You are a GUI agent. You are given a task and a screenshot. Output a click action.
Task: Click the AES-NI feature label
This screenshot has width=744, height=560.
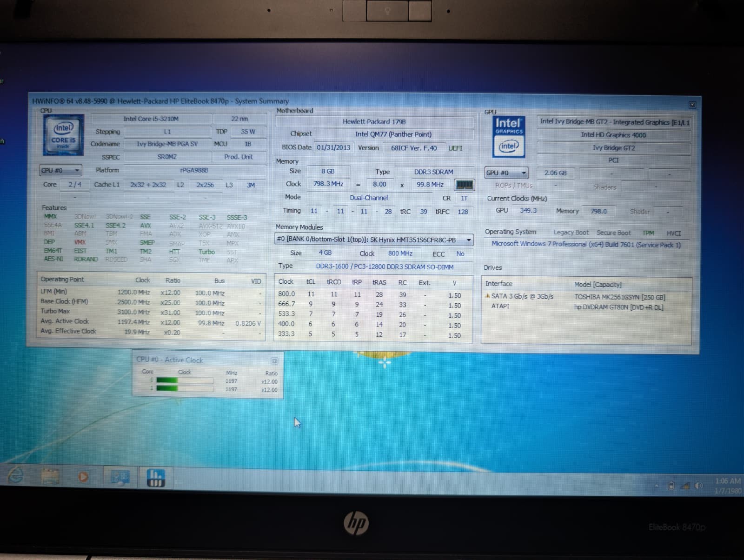point(53,259)
